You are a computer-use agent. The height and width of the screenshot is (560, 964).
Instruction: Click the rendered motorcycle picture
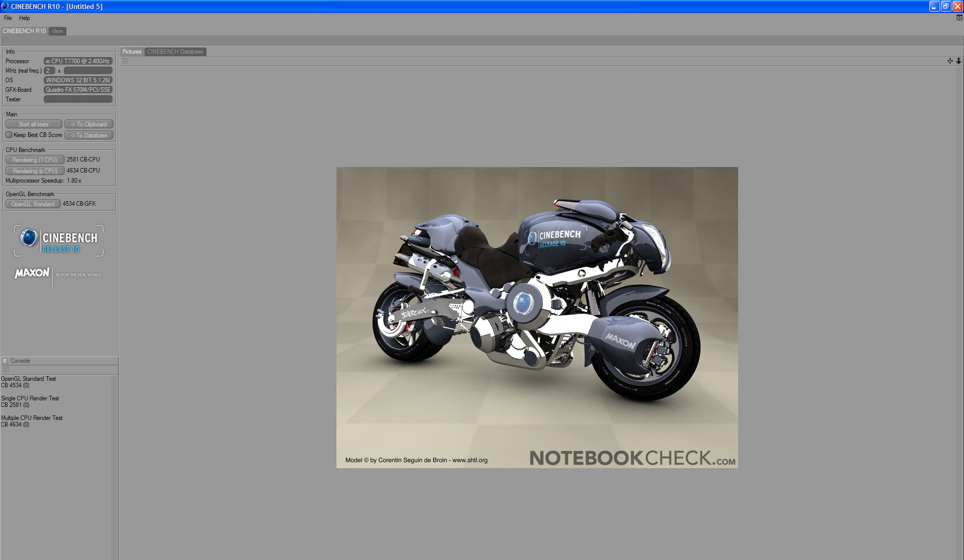(x=537, y=317)
